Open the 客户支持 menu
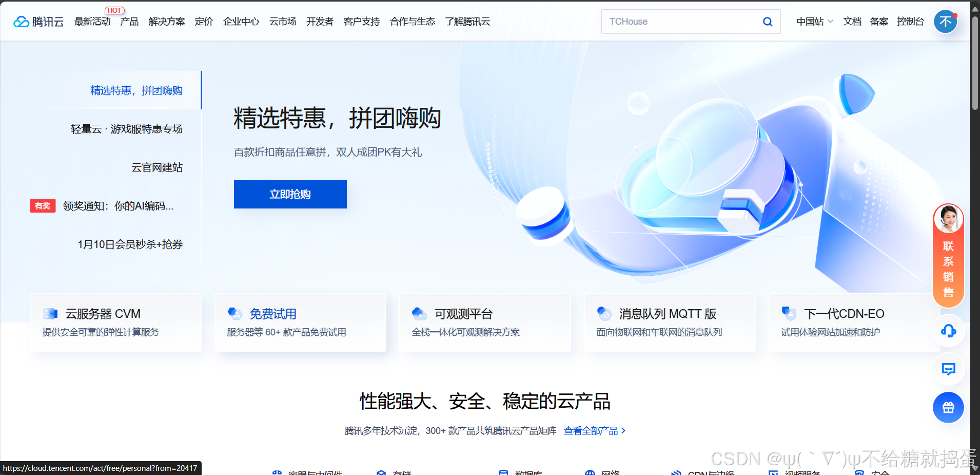 [362, 22]
